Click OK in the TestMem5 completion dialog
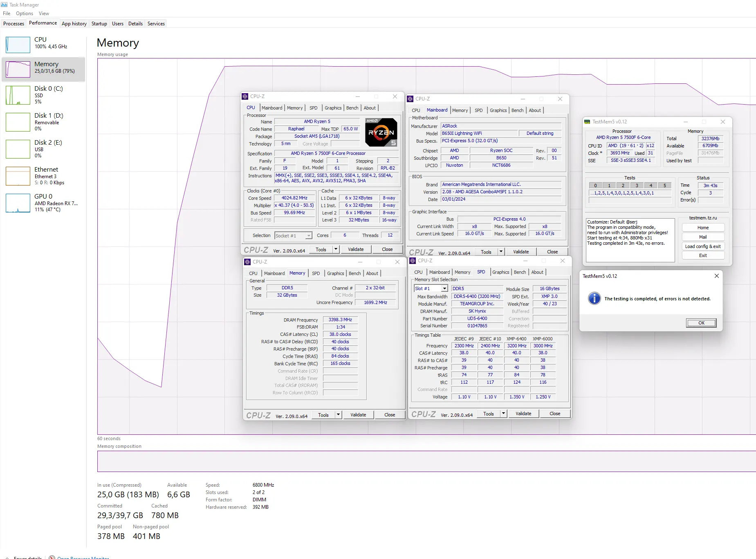Image resolution: width=756 pixels, height=559 pixels. 701,323
